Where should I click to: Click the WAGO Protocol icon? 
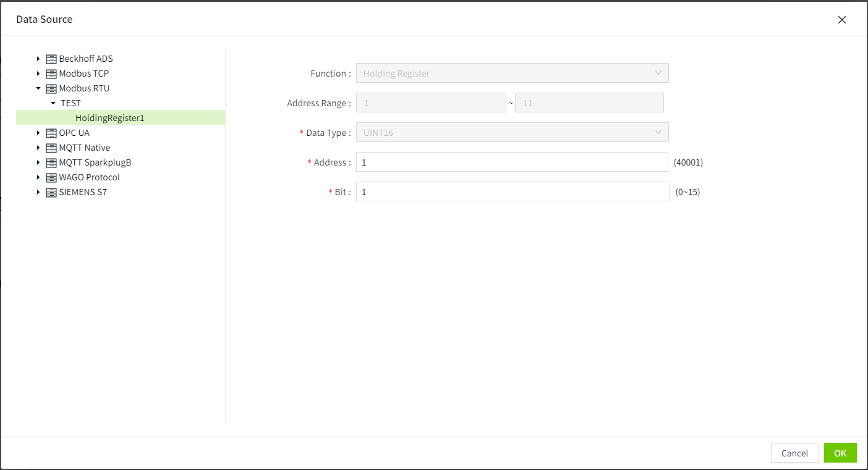[51, 178]
